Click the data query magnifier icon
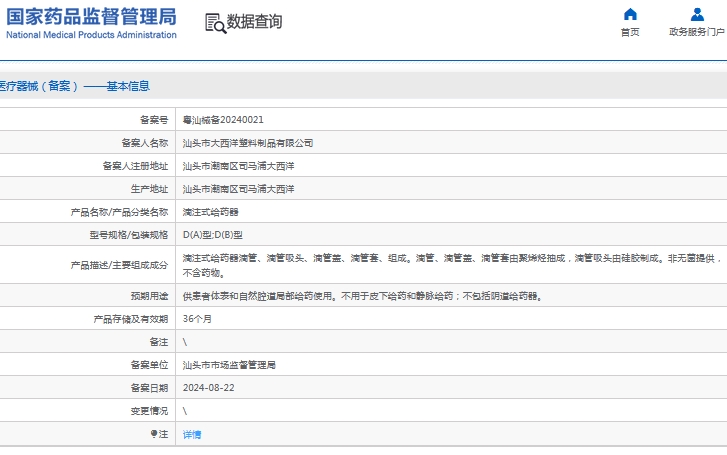This screenshot has width=727, height=455. coord(216,23)
